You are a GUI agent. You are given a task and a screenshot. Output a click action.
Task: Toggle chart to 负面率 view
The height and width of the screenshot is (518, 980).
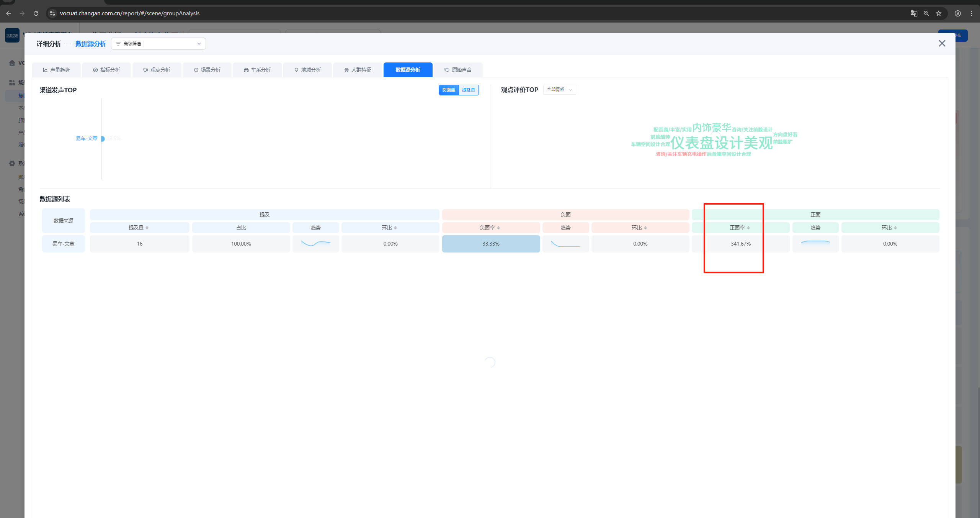448,90
